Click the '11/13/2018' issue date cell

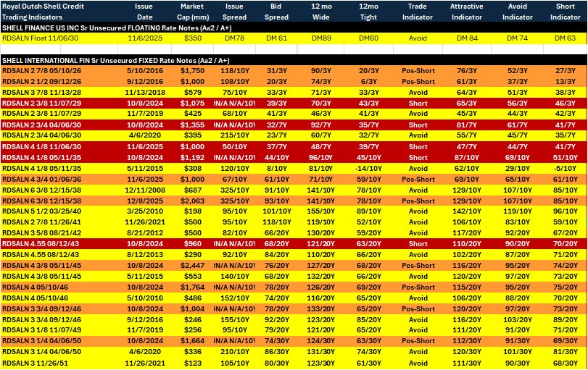[x=145, y=93]
